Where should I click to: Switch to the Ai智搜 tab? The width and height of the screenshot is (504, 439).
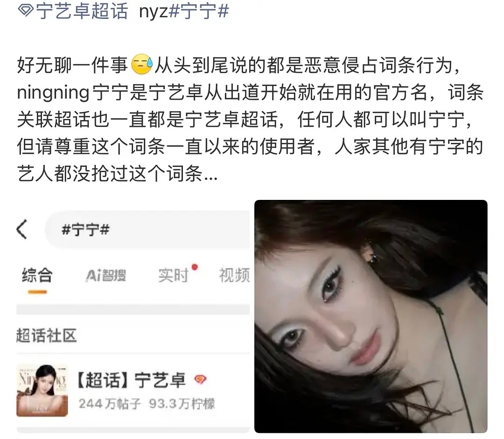coord(106,276)
